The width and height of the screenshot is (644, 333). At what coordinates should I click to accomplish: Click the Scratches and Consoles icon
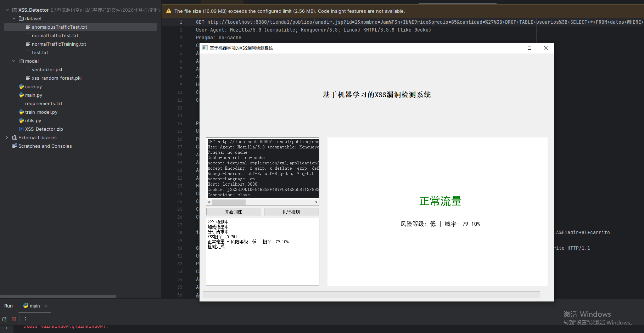pyautogui.click(x=15, y=146)
